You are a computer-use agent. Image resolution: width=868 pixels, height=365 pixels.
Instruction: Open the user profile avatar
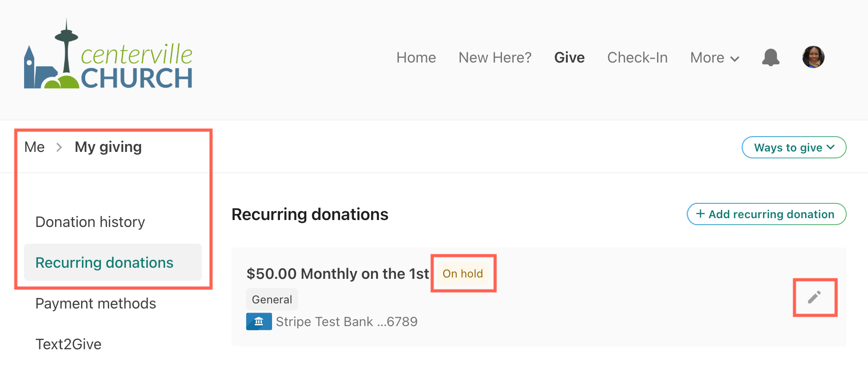click(x=813, y=57)
